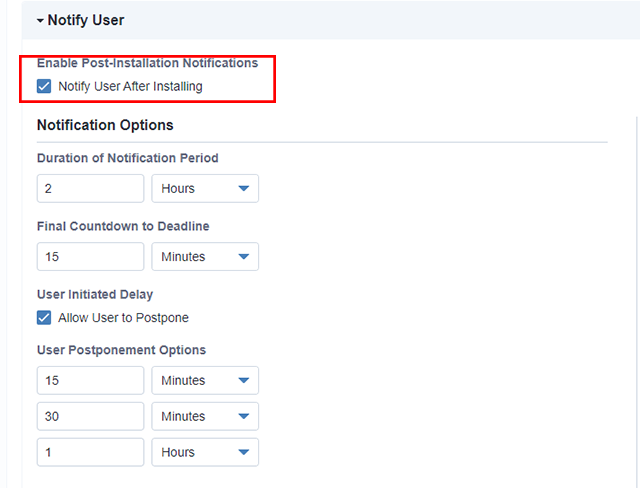Click the Notify User After Installing label text

click(x=130, y=87)
